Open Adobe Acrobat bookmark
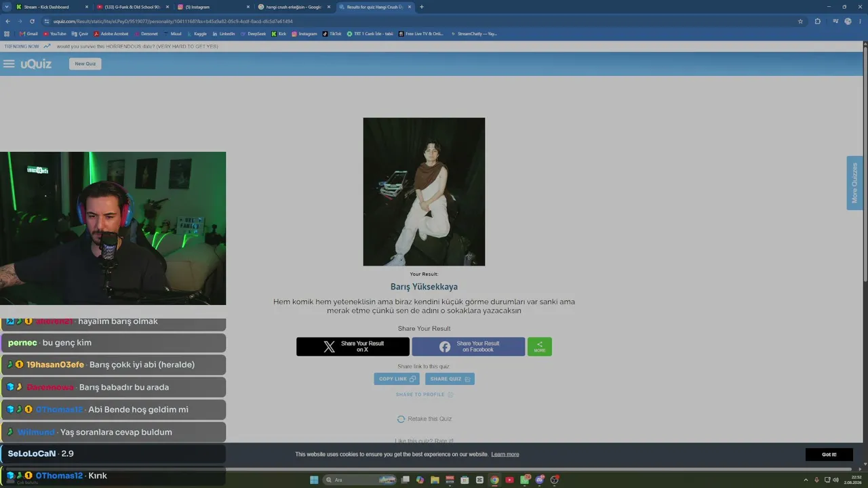 click(x=111, y=34)
